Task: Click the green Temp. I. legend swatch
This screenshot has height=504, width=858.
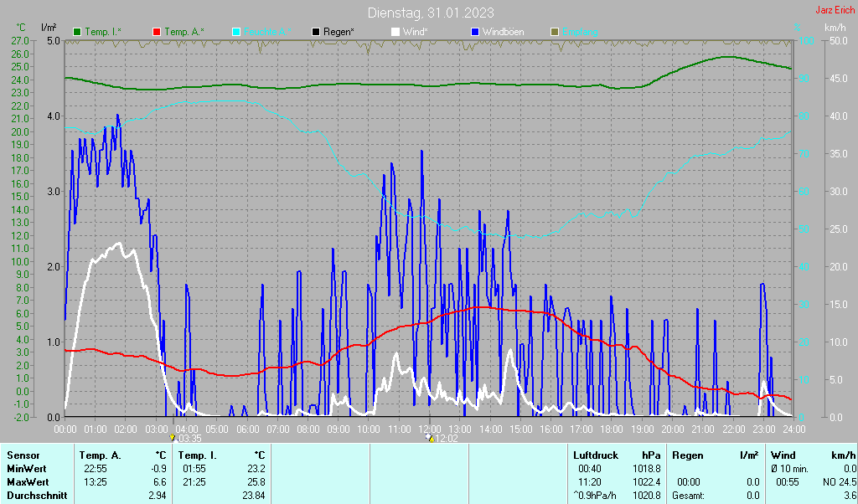Action: point(77,33)
